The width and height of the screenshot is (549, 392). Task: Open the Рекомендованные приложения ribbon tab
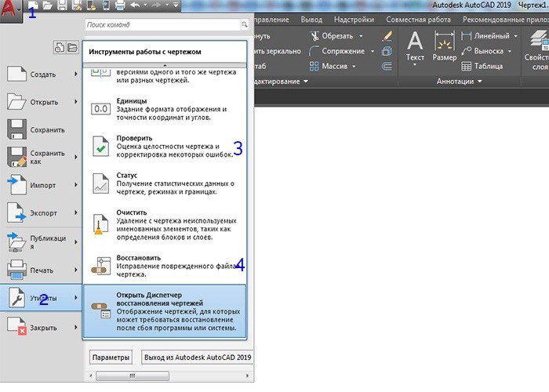click(505, 20)
